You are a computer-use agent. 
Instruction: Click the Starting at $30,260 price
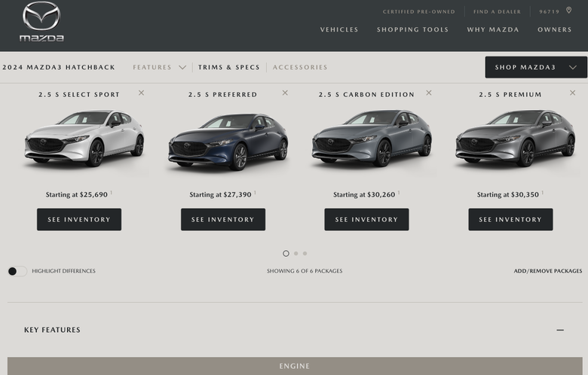[x=364, y=195]
